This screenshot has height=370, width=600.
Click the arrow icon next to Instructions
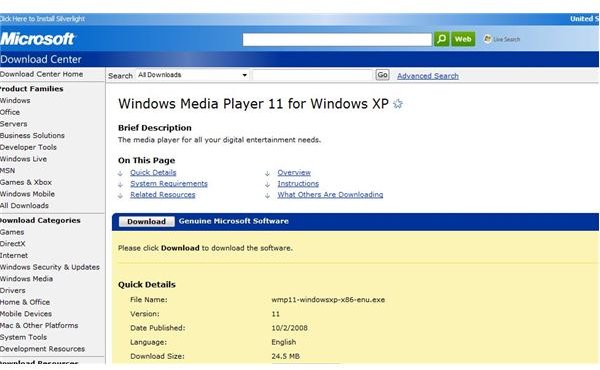(267, 184)
